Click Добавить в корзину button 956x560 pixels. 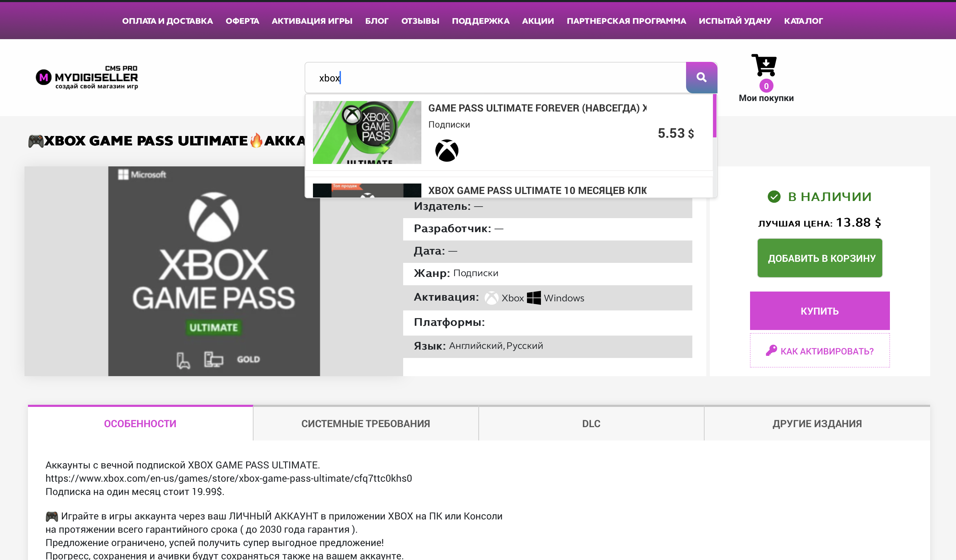click(819, 258)
